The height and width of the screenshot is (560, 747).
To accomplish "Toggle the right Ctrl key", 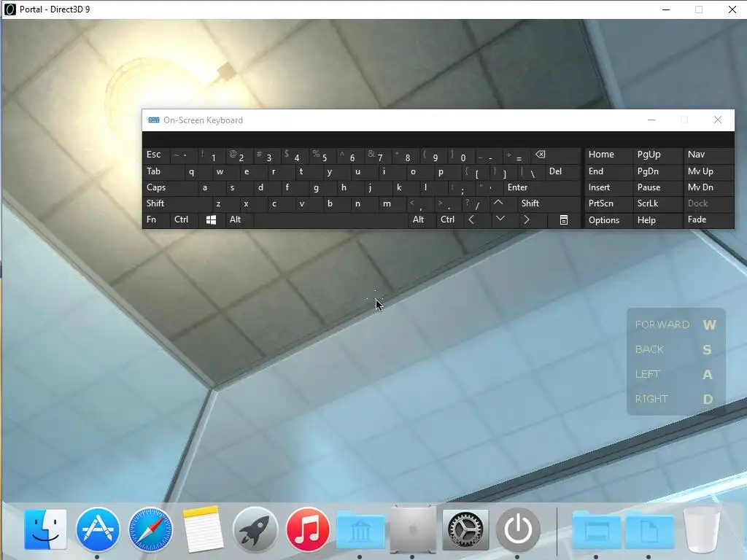I will click(x=449, y=219).
